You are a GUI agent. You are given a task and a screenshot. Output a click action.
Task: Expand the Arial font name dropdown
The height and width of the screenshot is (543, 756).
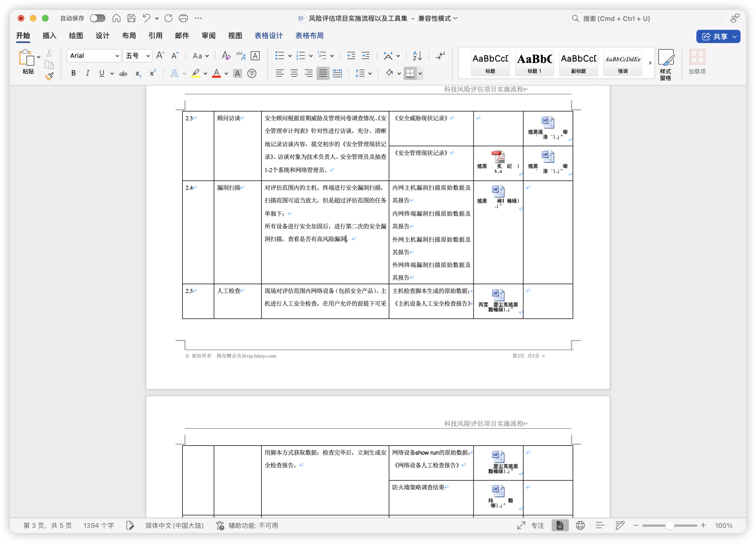pos(117,56)
